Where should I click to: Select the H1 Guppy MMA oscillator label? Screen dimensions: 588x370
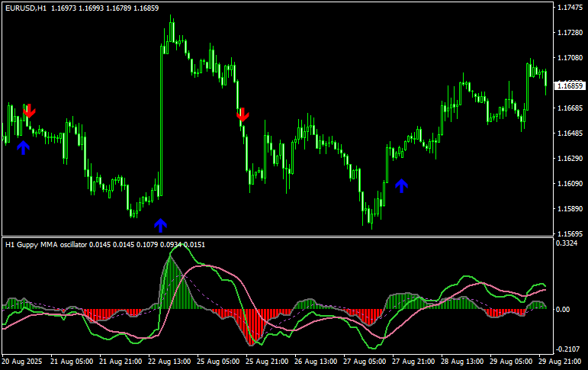(x=46, y=245)
